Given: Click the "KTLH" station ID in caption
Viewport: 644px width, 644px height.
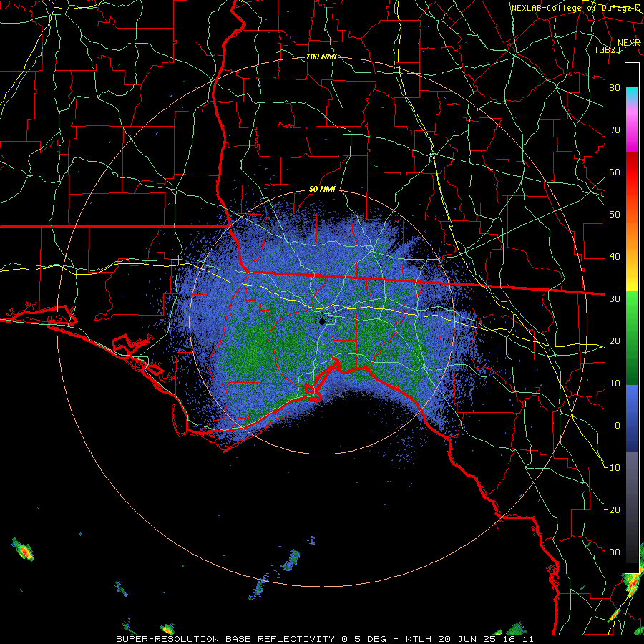Looking at the screenshot, I should [419, 639].
